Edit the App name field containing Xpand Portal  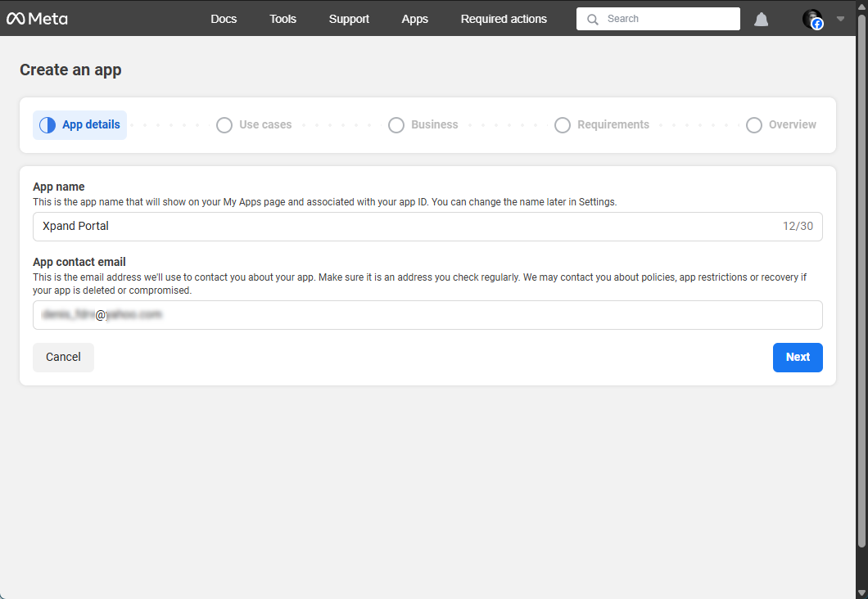pyautogui.click(x=427, y=226)
